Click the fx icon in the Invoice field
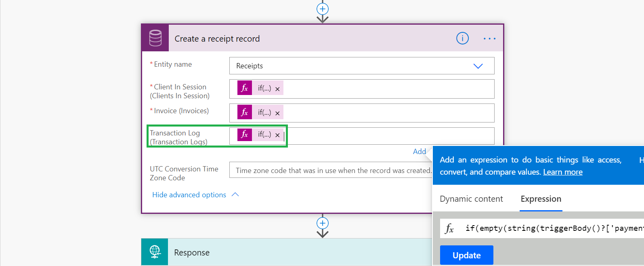 pos(245,112)
